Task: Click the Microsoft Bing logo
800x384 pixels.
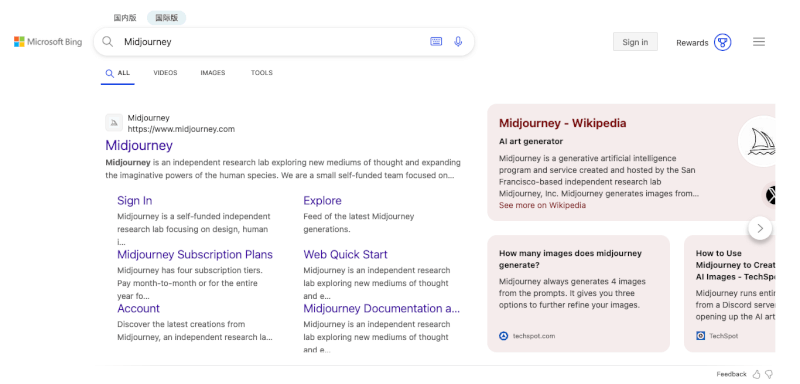Action: coord(48,42)
